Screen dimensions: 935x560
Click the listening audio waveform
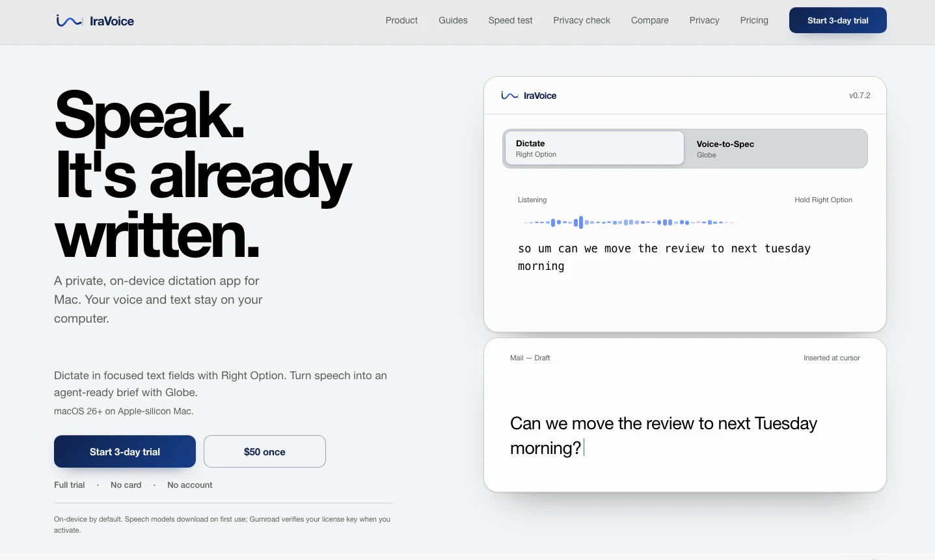coord(629,222)
